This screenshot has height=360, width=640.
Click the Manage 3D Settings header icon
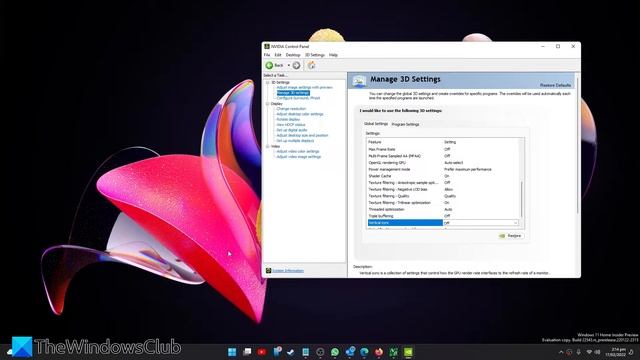[x=359, y=81]
